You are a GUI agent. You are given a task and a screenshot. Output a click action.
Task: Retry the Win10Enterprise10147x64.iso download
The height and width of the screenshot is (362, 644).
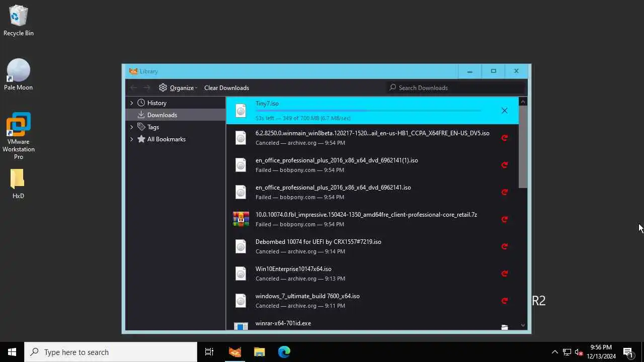[504, 274]
